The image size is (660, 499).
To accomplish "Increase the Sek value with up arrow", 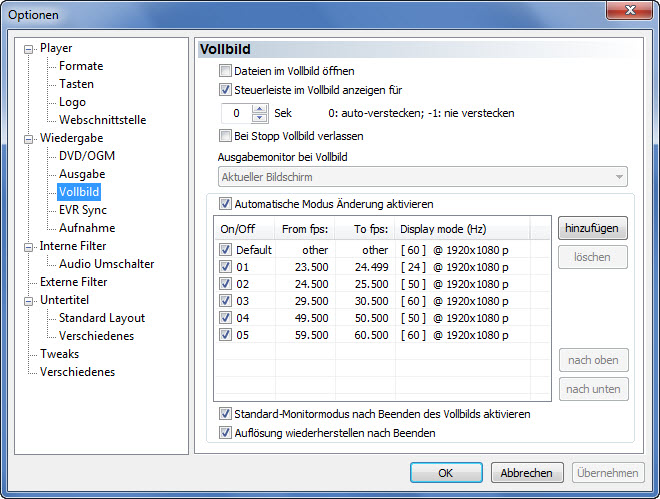I will (x=260, y=109).
